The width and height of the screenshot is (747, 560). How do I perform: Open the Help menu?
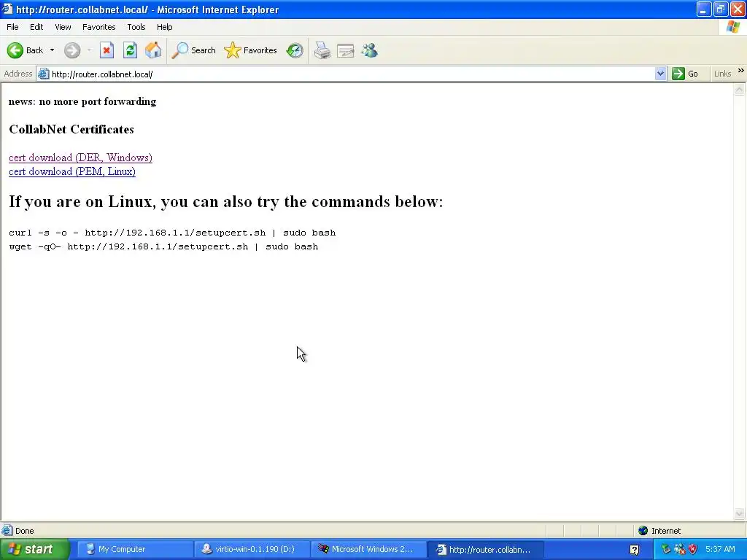pos(164,27)
